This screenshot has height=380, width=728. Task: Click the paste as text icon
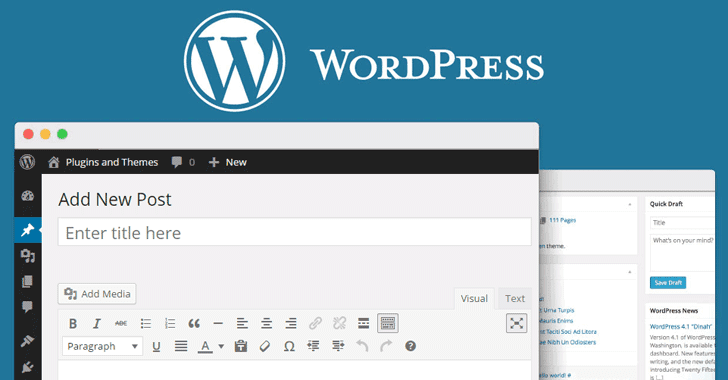tap(240, 346)
